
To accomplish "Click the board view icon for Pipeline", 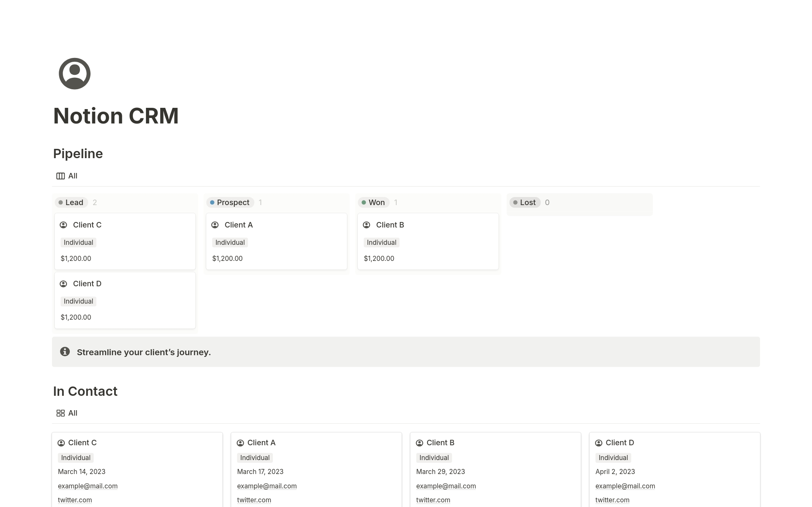I will pyautogui.click(x=60, y=176).
